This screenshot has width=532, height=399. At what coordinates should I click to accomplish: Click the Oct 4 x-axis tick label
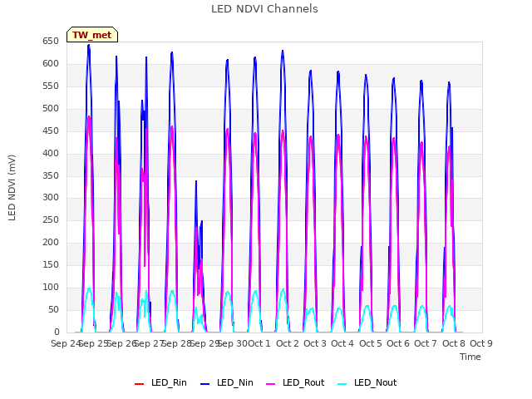(x=342, y=343)
